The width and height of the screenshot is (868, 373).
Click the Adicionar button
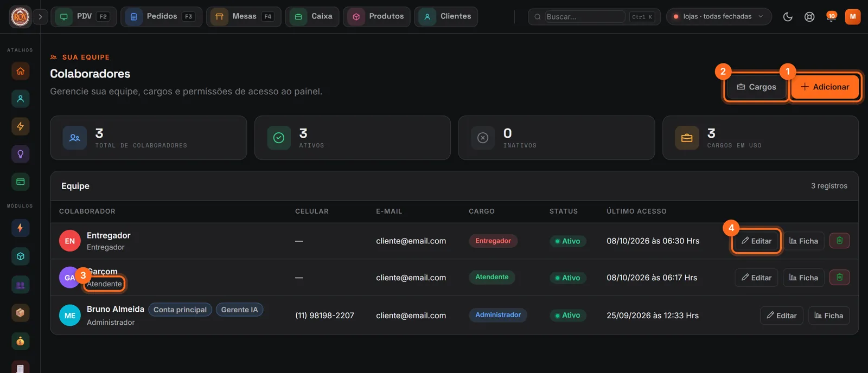(825, 87)
